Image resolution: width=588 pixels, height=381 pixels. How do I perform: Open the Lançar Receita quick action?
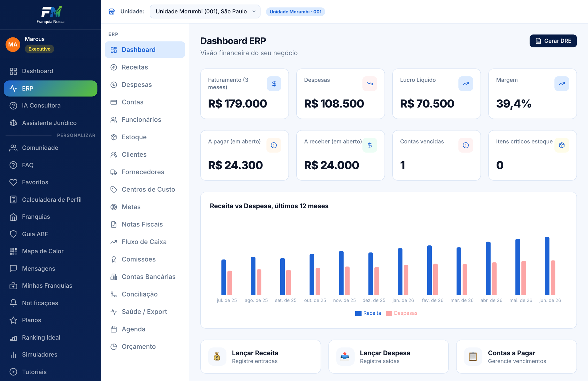click(260, 356)
